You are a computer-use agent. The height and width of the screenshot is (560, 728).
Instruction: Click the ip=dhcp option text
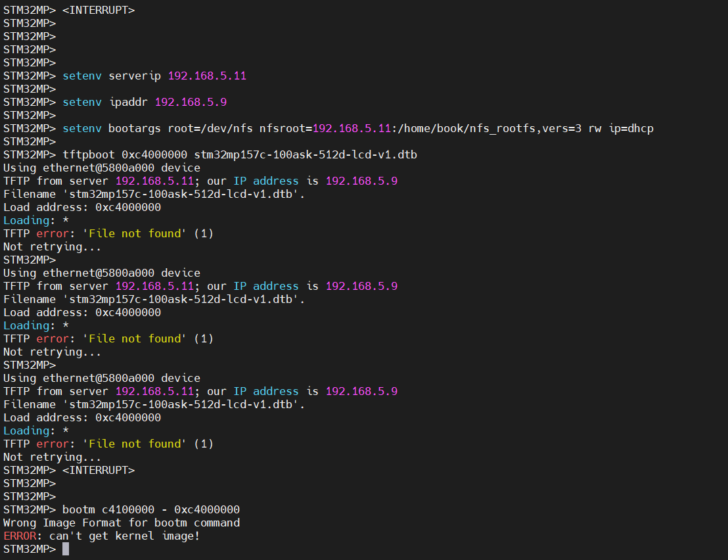[631, 129]
